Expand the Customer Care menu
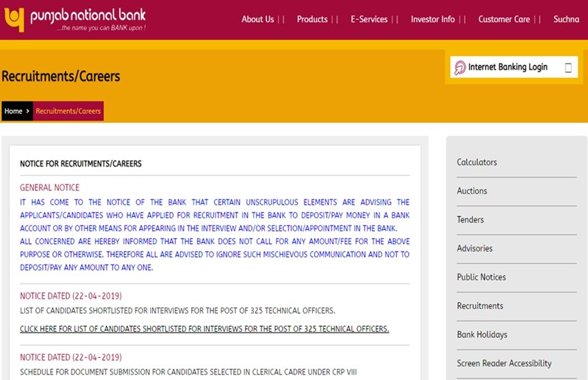 pyautogui.click(x=504, y=19)
